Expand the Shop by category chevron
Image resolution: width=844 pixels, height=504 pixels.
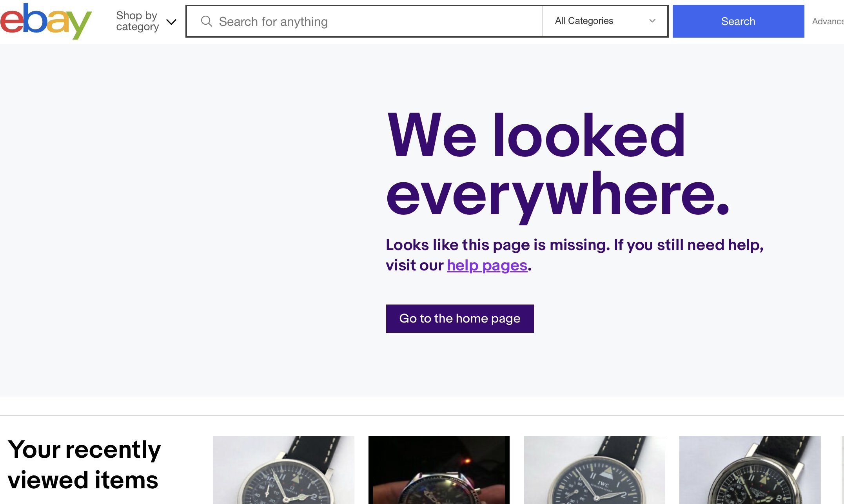(171, 22)
